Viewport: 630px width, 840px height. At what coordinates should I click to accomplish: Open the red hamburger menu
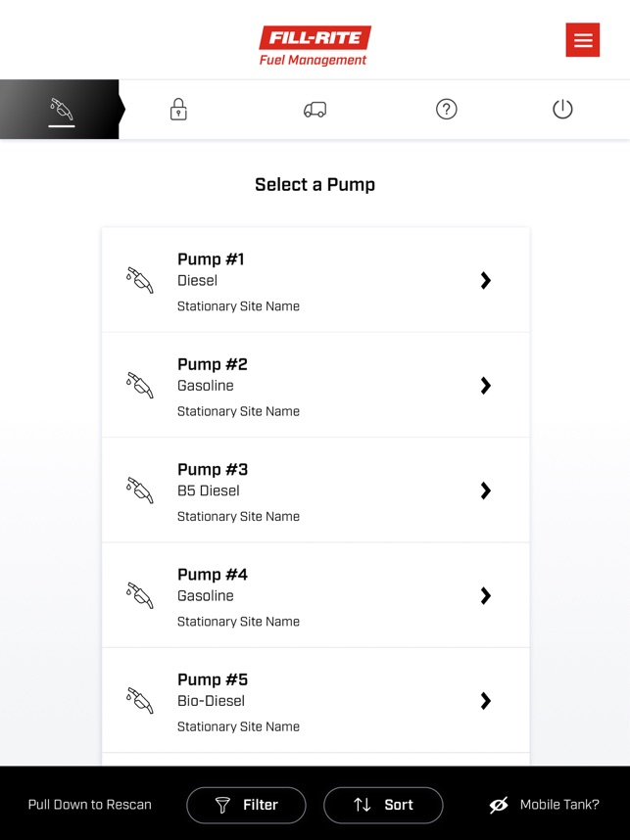(583, 40)
